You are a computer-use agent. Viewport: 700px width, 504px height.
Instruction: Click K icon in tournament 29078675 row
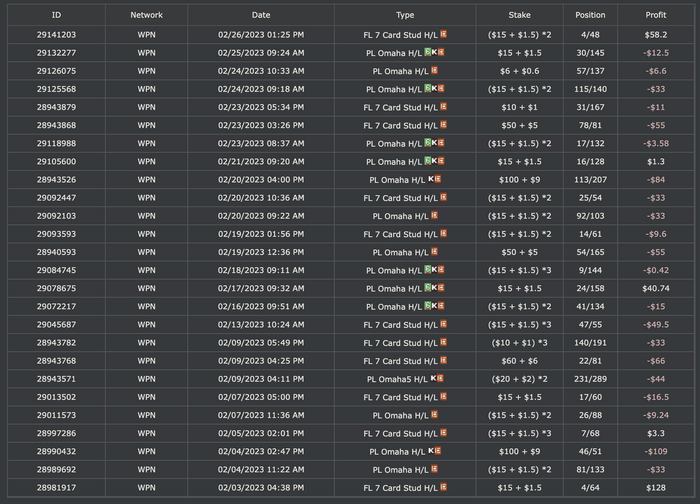click(434, 288)
